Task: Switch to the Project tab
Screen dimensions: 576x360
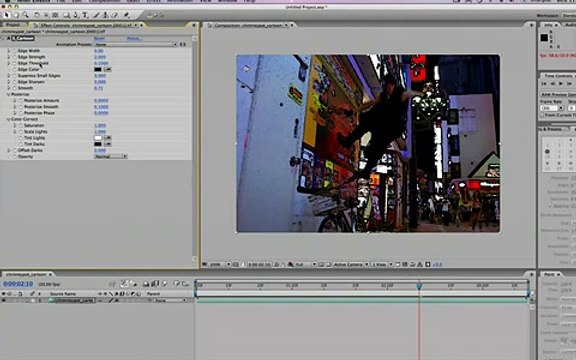Action: [14, 25]
